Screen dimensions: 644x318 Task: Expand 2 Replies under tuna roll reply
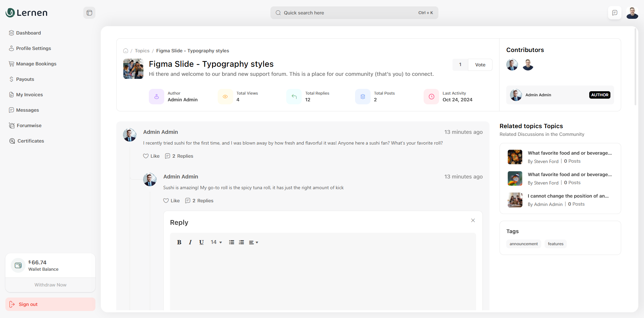pos(199,201)
